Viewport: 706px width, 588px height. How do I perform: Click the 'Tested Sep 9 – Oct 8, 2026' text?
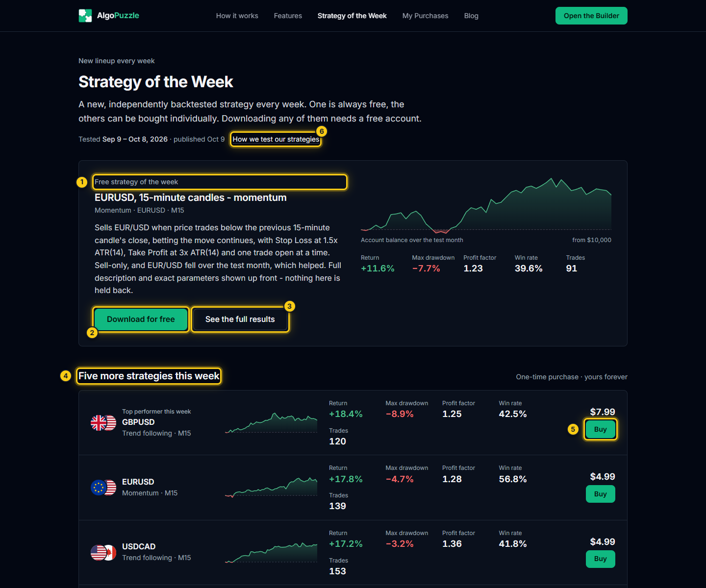[123, 139]
